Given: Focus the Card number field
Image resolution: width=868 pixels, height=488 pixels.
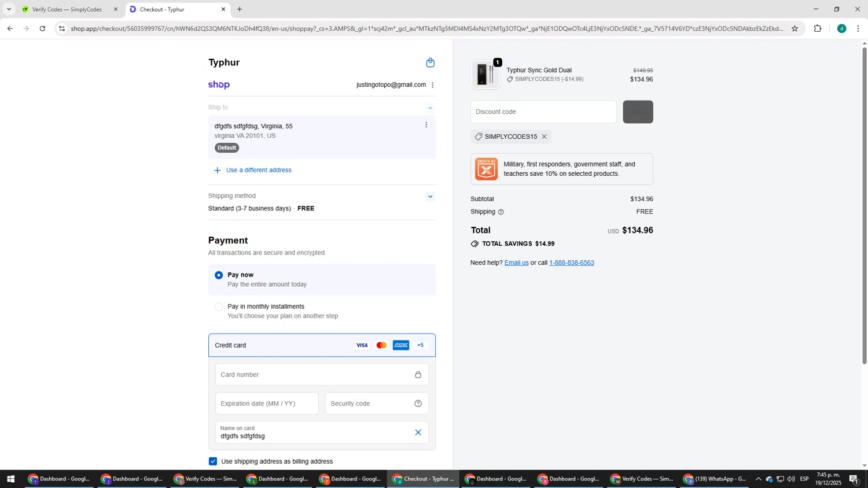Looking at the screenshot, I should click(322, 375).
